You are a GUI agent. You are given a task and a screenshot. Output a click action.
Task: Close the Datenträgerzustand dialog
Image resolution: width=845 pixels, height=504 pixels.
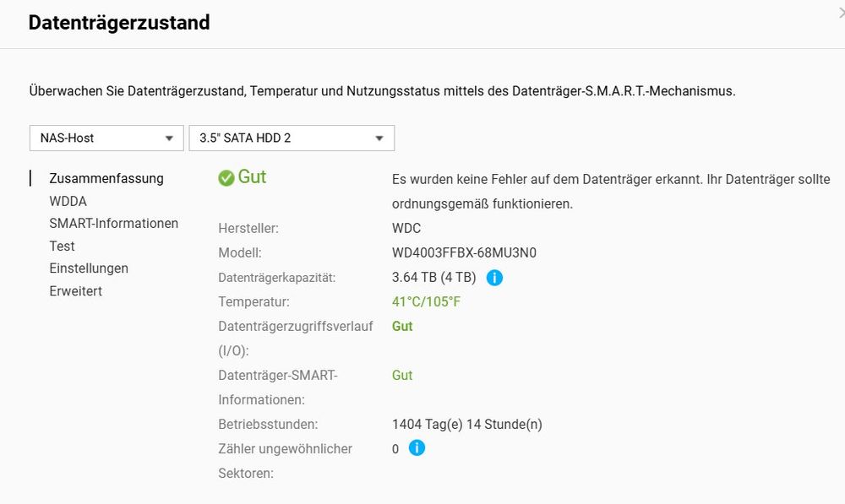tap(842, 13)
